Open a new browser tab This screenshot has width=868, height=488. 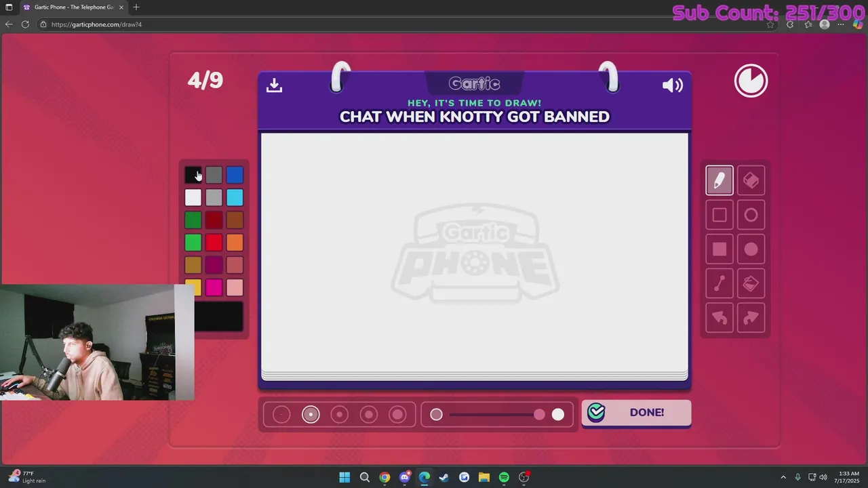click(136, 7)
